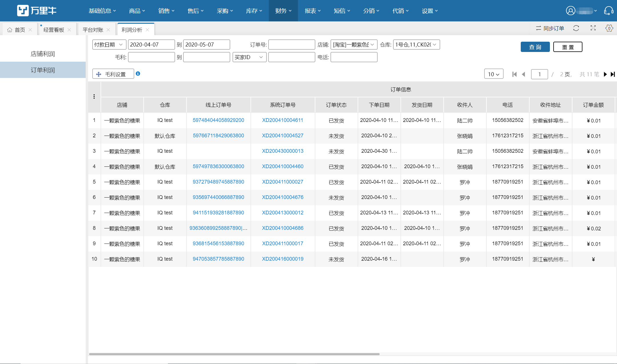Image resolution: width=617 pixels, height=364 pixels.
Task: Close the 利润分析 tab
Action: click(147, 30)
